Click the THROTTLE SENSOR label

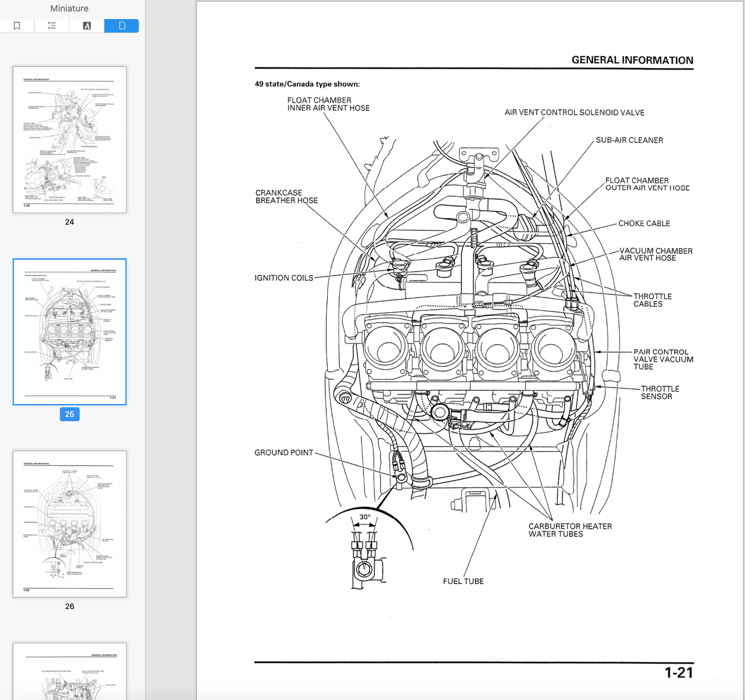click(660, 392)
